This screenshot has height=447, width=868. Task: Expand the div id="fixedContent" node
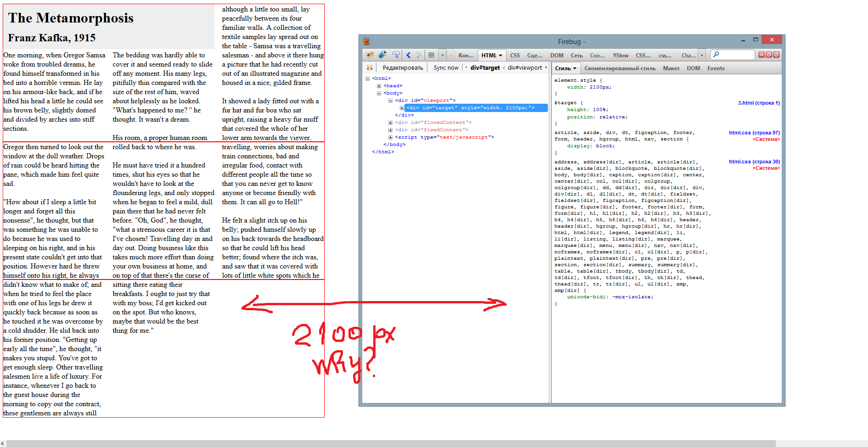coord(390,130)
